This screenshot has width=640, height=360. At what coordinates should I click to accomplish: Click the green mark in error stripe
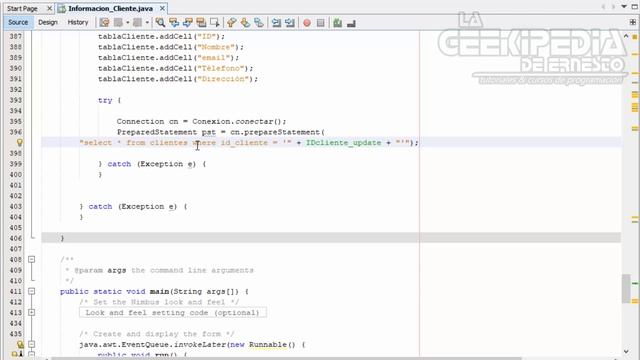(x=635, y=283)
